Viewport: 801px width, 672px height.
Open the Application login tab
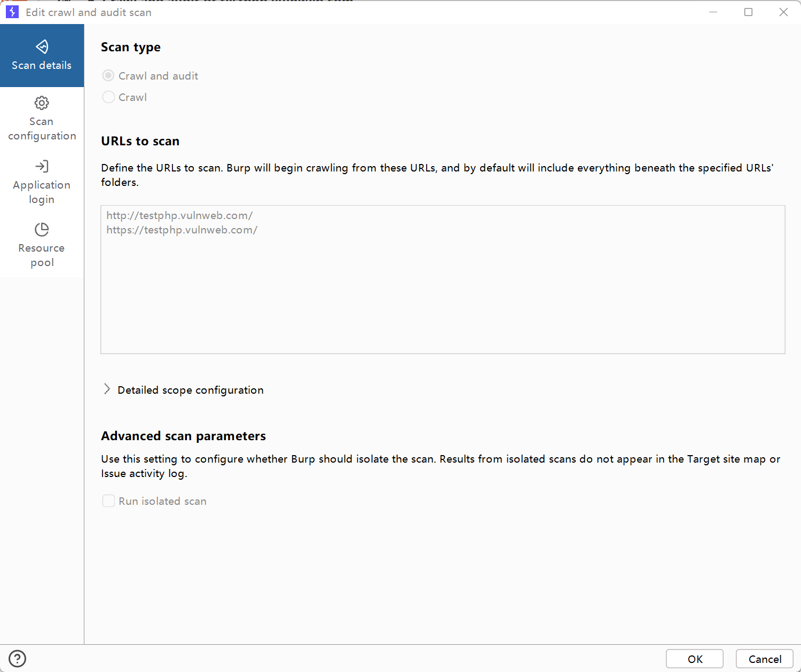[42, 182]
